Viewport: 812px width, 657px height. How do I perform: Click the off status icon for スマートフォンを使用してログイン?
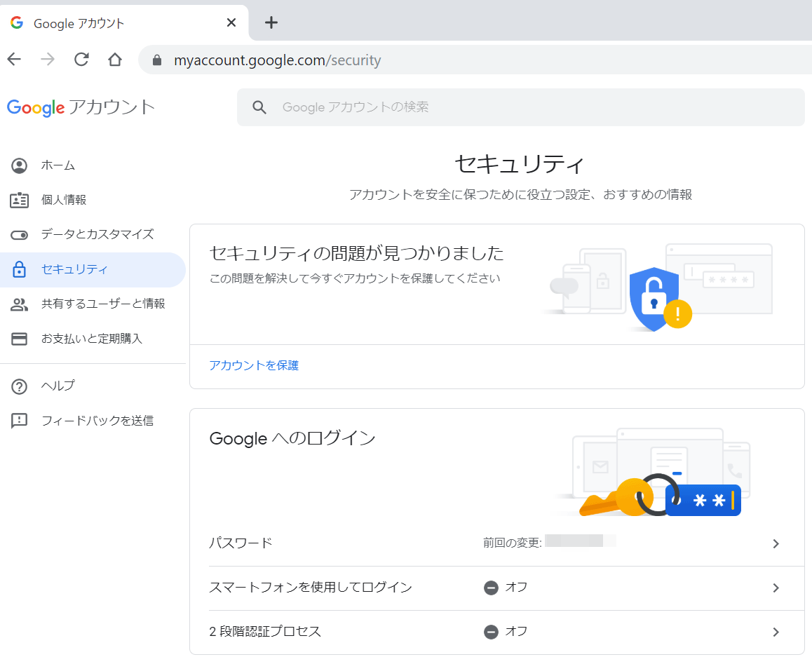491,588
